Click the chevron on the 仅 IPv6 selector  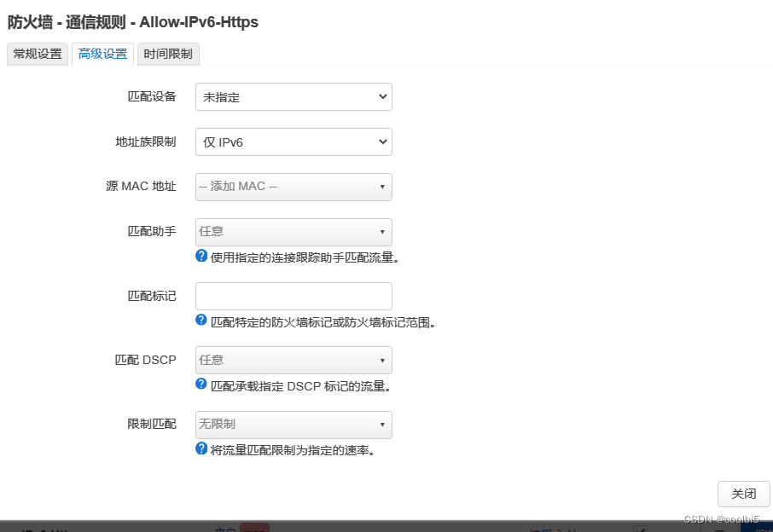[383, 142]
